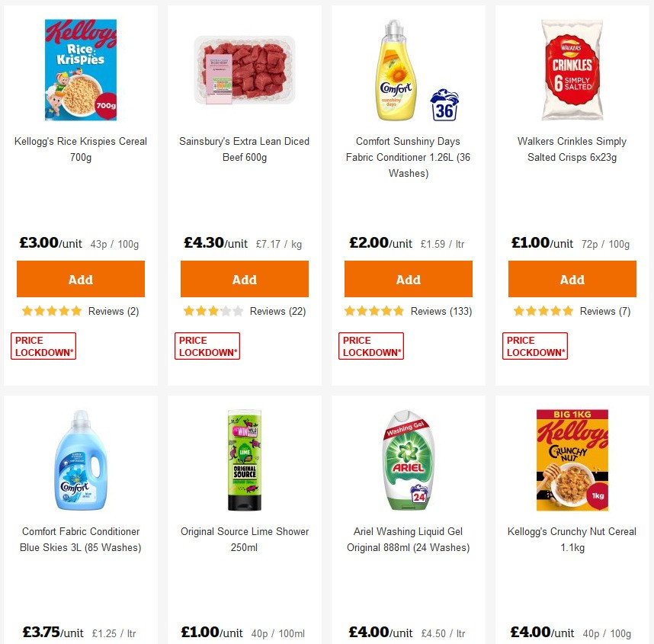Open the Walkers Crinkles product listing
This screenshot has height=644, width=654.
tap(572, 149)
